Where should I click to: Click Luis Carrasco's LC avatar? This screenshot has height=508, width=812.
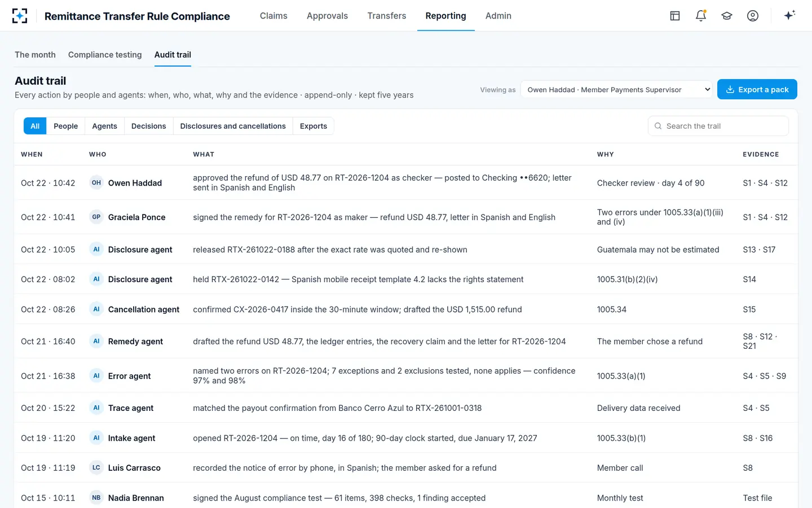96,468
